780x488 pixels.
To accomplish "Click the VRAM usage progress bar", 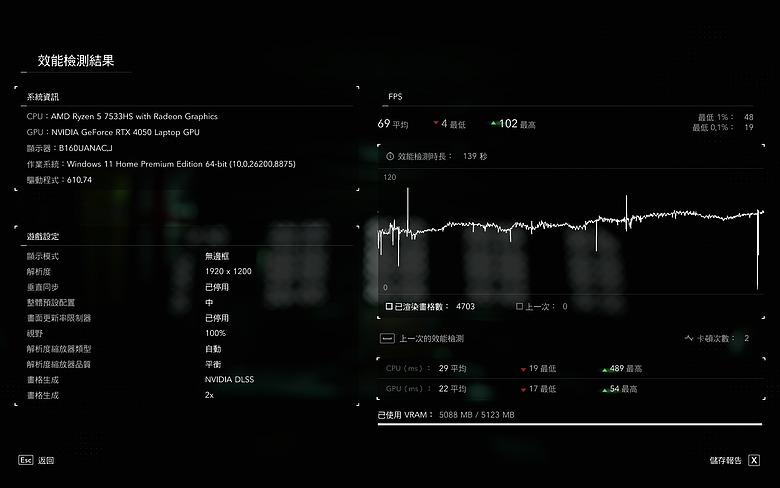I will point(570,424).
